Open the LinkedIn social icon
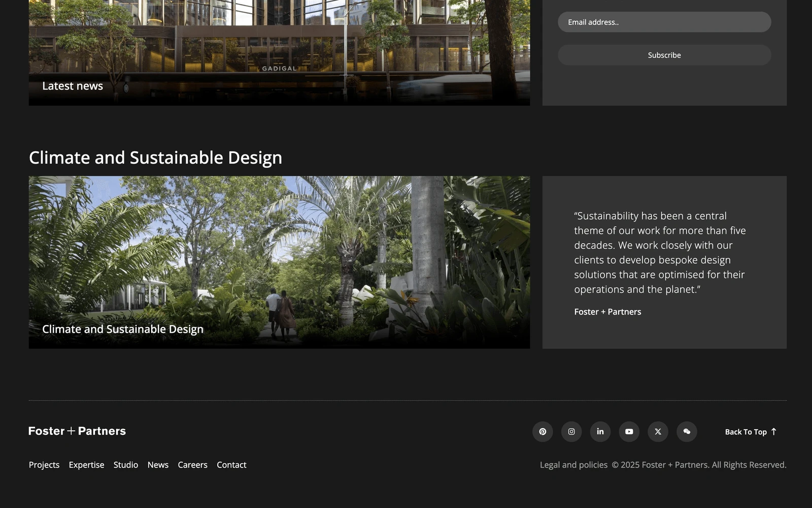The height and width of the screenshot is (508, 812). click(600, 431)
